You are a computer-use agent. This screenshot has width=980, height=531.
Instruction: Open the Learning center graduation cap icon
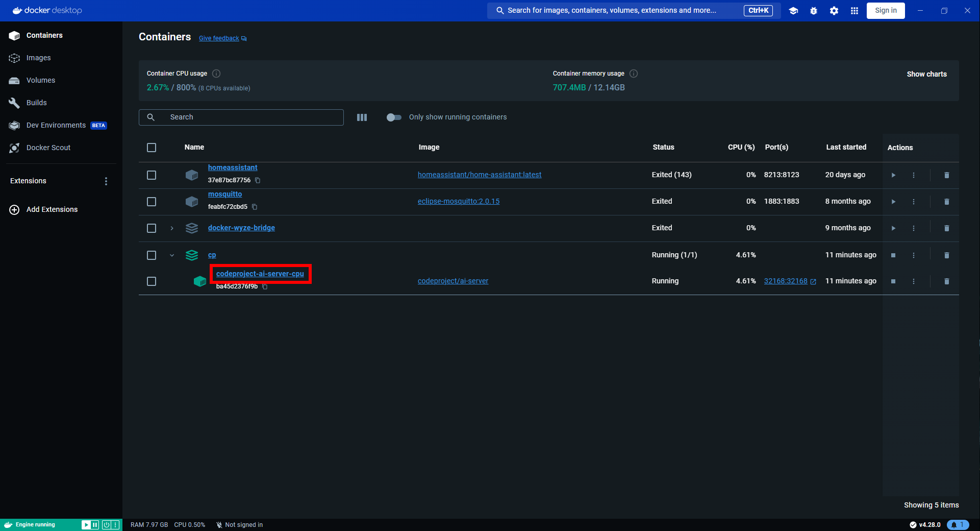pyautogui.click(x=793, y=11)
